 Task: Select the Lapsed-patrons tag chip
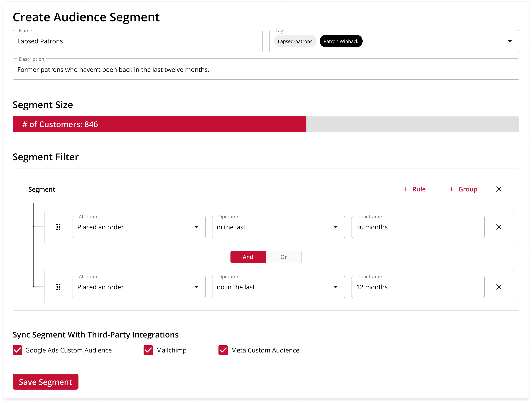295,41
